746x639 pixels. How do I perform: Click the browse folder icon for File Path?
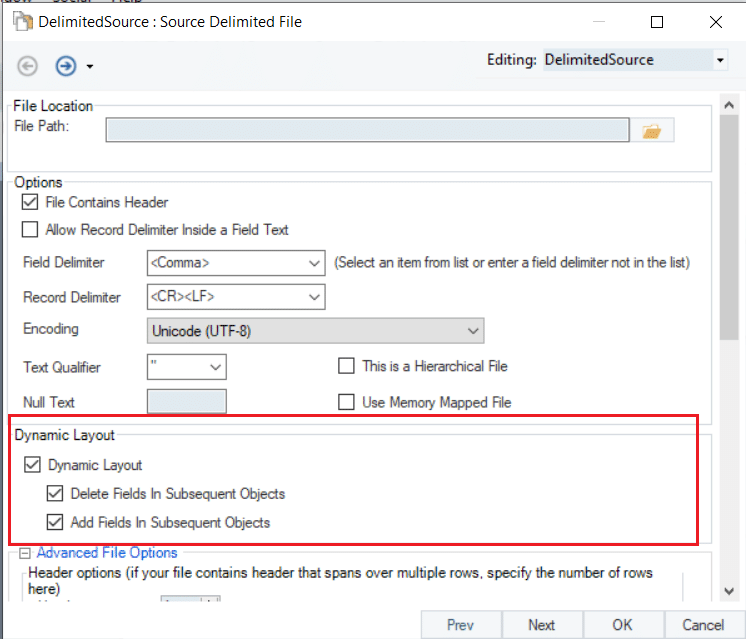click(x=652, y=131)
